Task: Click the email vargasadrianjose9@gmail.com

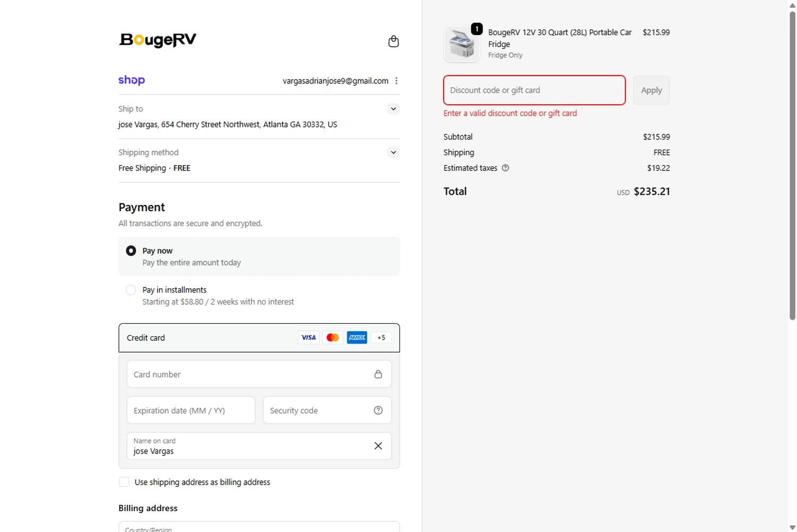Action: [335, 81]
